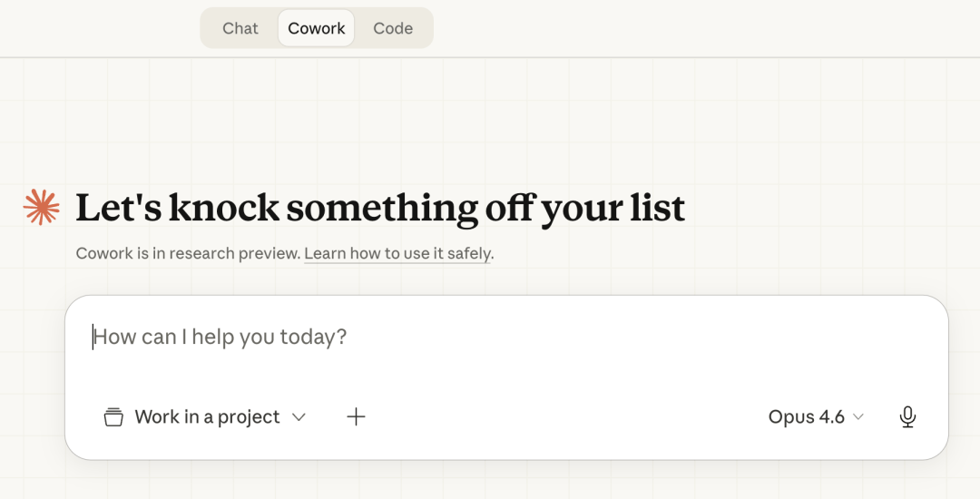The width and height of the screenshot is (980, 499).
Task: Focus the How can I help you today field
Action: click(x=363, y=338)
